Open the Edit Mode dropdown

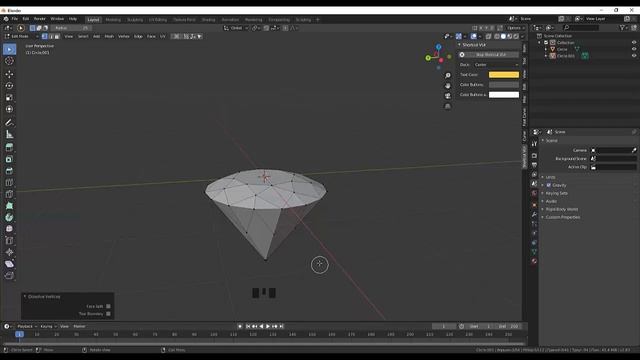pyautogui.click(x=21, y=36)
